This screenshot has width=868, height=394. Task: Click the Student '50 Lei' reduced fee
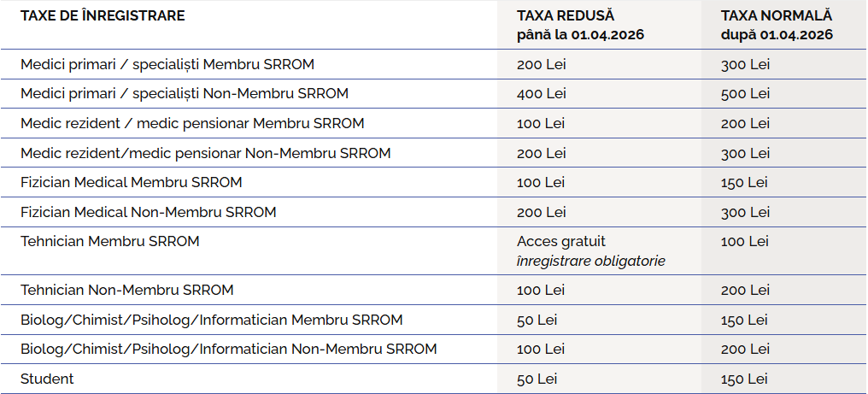coord(537,379)
